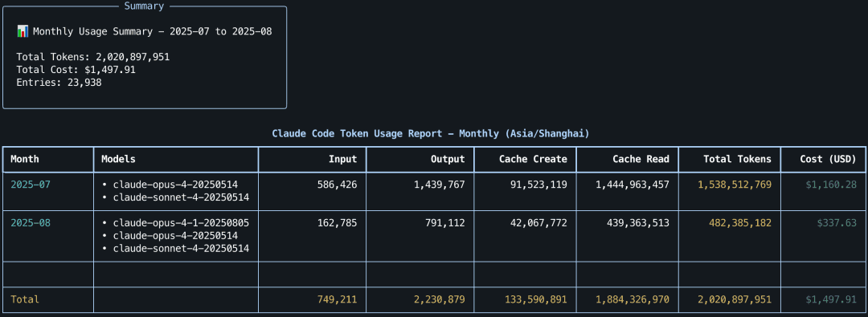
Task: Select cache read value '1,444,963,457'
Action: (633, 185)
